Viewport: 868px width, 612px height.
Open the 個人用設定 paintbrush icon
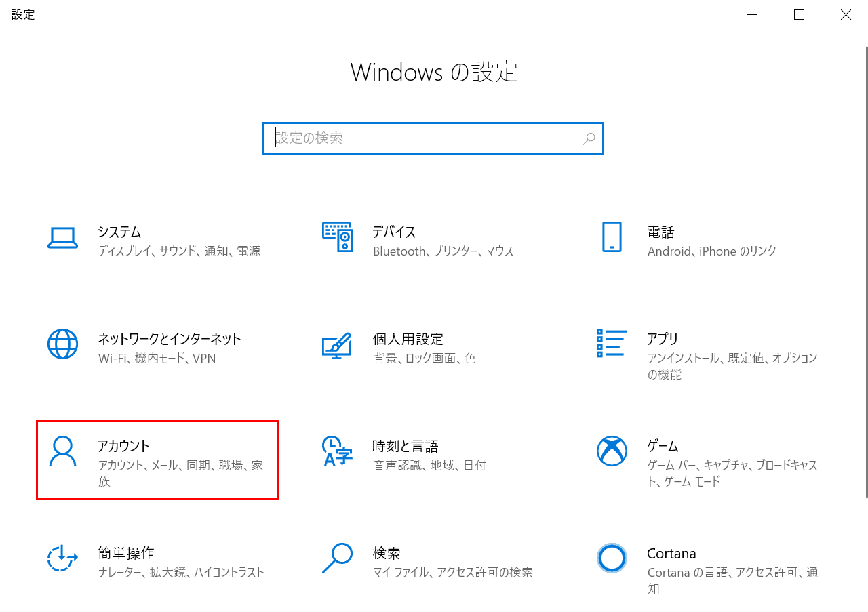(x=337, y=345)
